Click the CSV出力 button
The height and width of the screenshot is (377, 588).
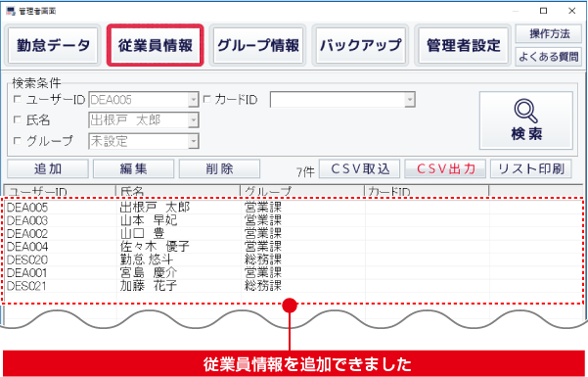coord(445,169)
